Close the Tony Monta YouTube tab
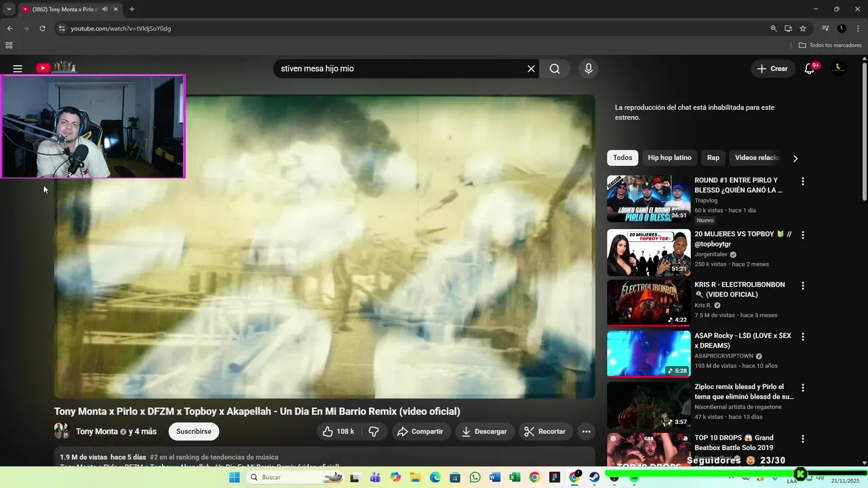 (x=116, y=9)
